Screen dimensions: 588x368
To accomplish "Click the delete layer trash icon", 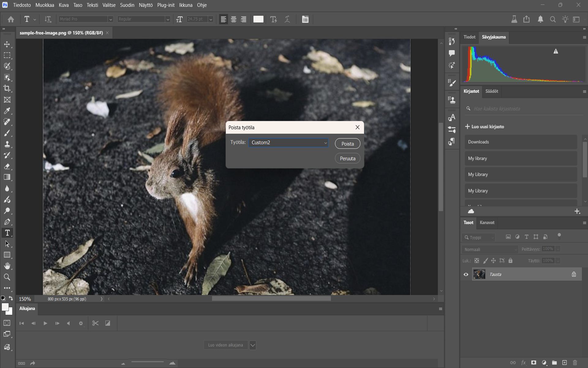I will (575, 362).
